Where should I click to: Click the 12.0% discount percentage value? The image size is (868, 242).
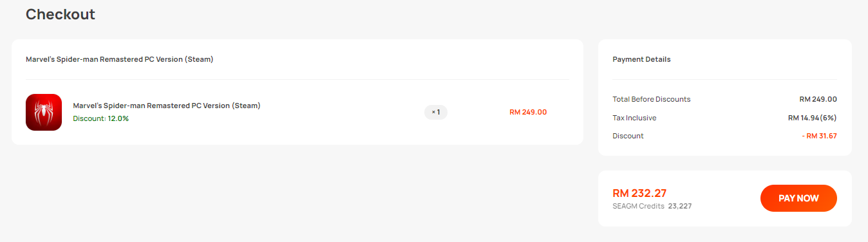point(118,118)
